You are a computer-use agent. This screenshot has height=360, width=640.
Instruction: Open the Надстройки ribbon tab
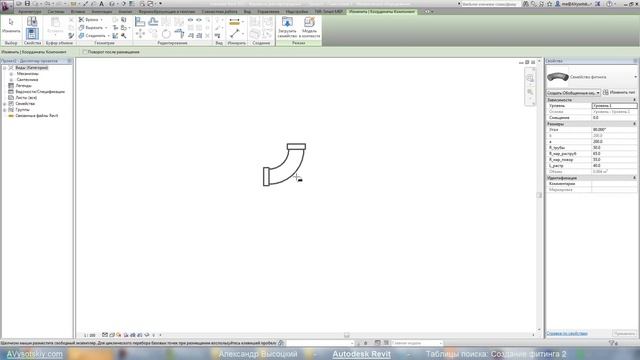(297, 12)
